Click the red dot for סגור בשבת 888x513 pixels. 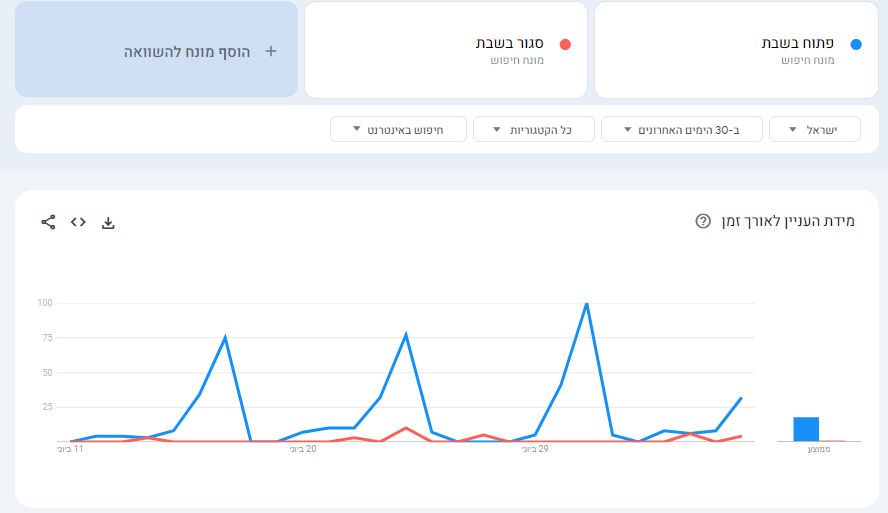[x=565, y=44]
